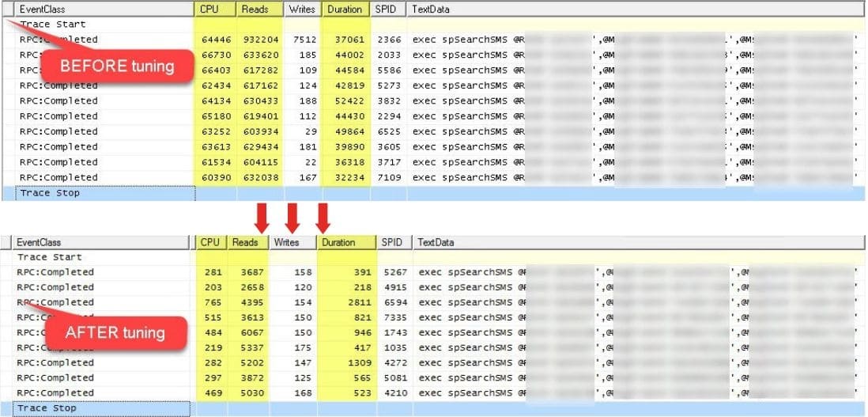Click TextData column header in top trace grid
This screenshot has width=868, height=417.
click(636, 9)
